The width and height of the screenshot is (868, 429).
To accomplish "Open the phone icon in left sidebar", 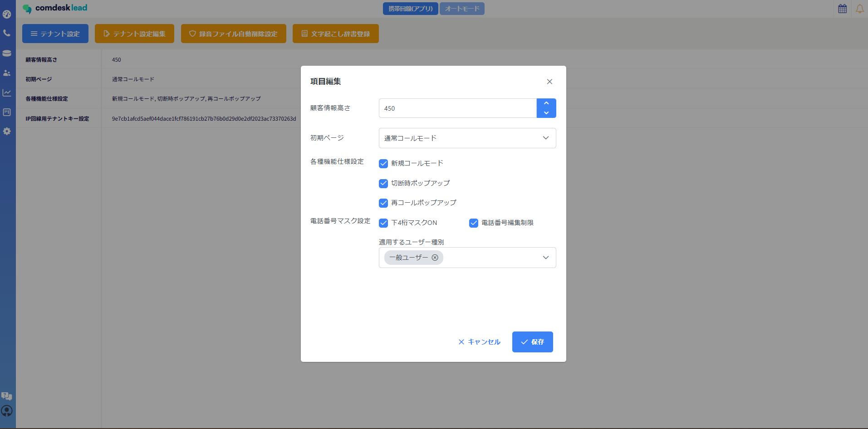I will [7, 33].
